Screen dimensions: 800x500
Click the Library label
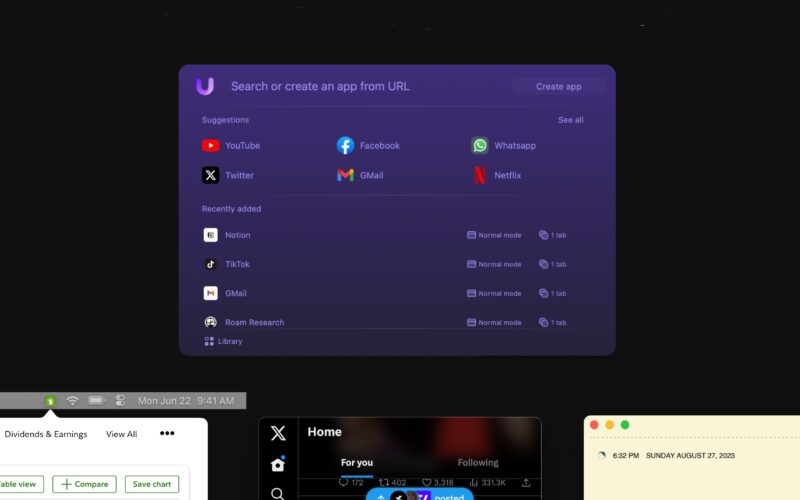pyautogui.click(x=230, y=341)
